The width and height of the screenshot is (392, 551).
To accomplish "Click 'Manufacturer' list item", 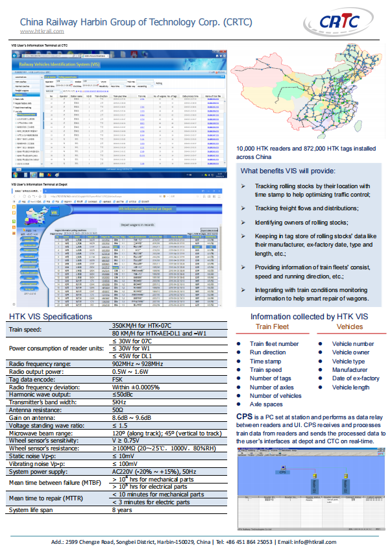I will click(x=350, y=370).
